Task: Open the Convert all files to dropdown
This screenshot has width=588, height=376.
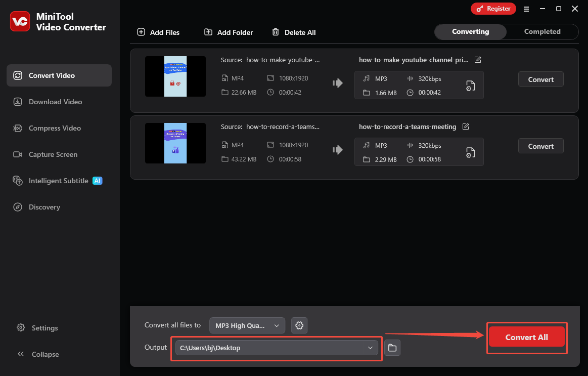Action: tap(247, 325)
